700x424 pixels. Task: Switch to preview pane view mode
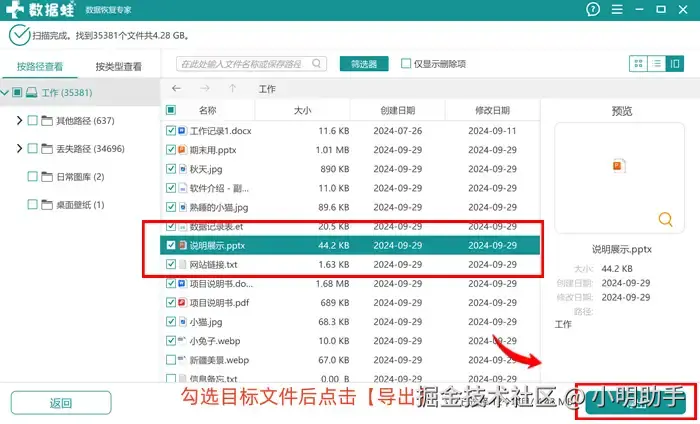(675, 64)
